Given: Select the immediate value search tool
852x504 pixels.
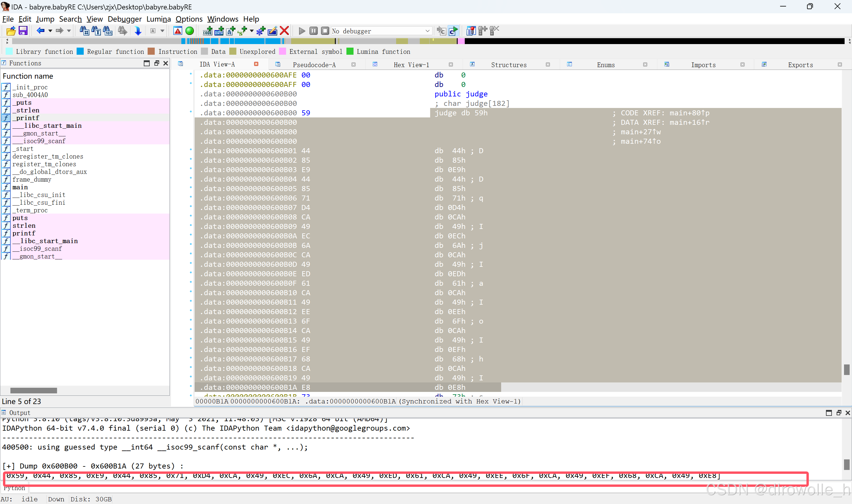Looking at the screenshot, I should point(107,31).
